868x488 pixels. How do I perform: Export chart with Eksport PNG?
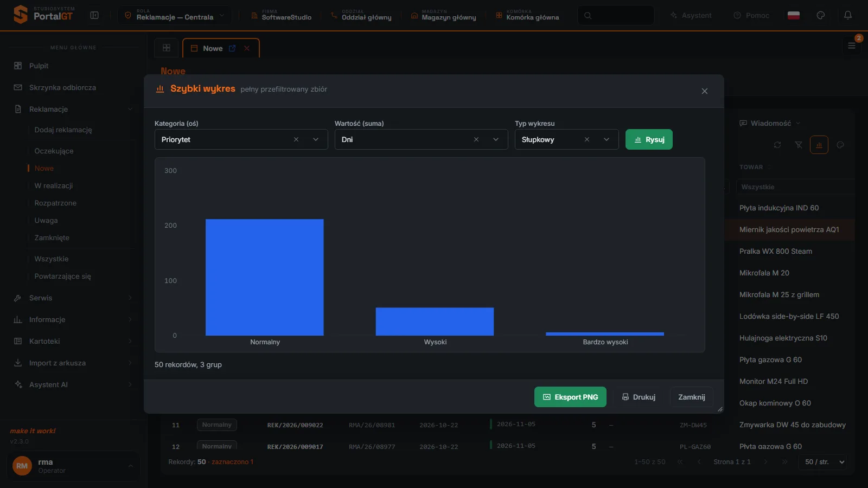(x=570, y=397)
